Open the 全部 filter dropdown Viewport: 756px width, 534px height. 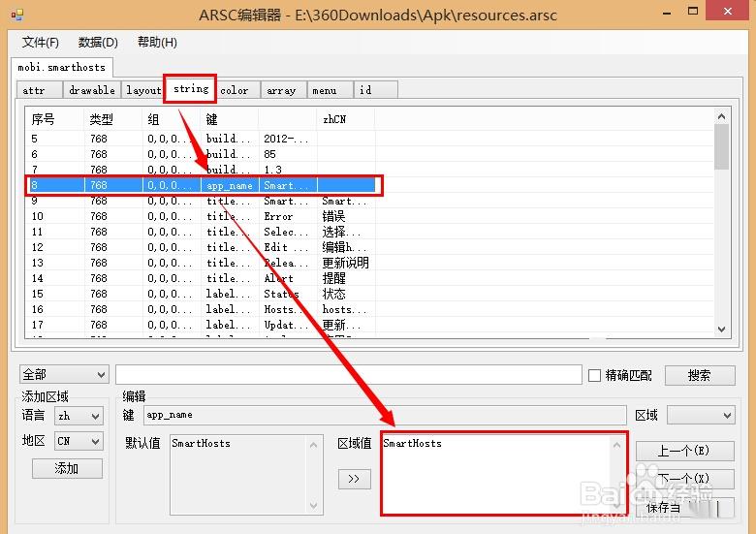pyautogui.click(x=64, y=374)
